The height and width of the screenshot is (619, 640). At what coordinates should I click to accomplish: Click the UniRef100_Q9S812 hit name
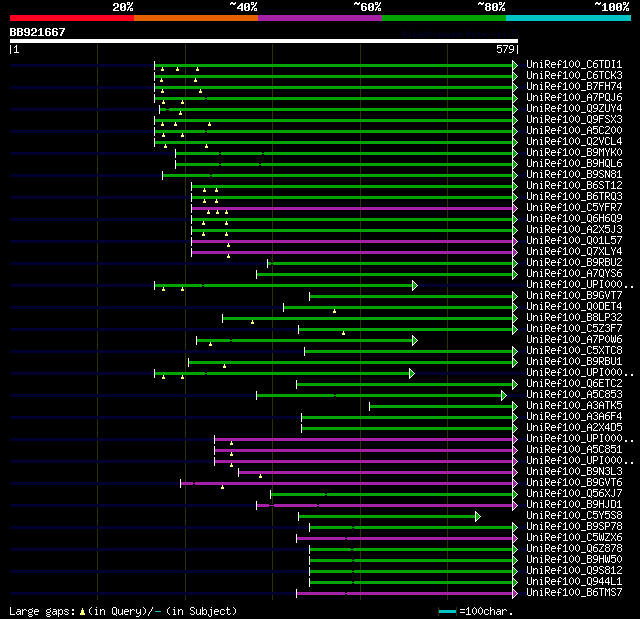pos(574,571)
